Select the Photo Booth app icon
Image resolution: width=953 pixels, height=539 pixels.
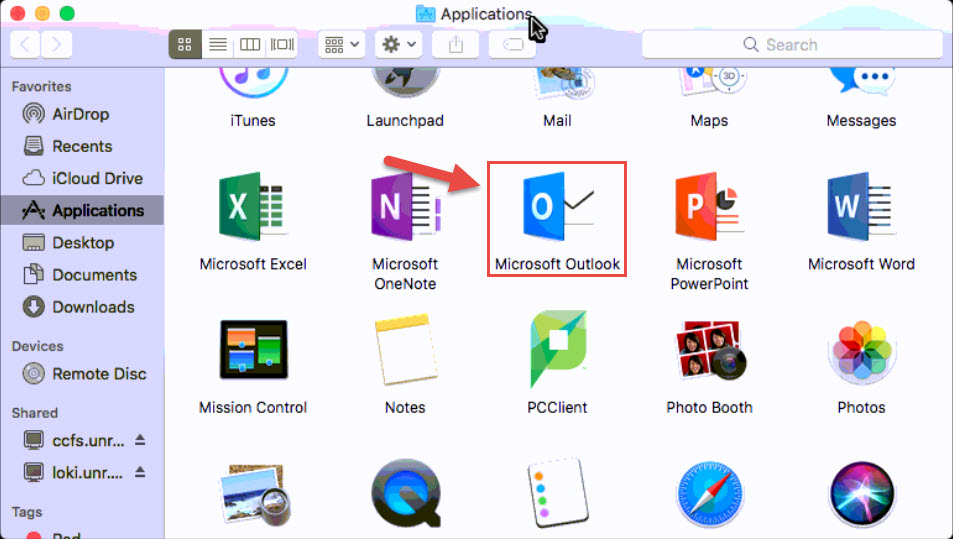pyautogui.click(x=709, y=351)
